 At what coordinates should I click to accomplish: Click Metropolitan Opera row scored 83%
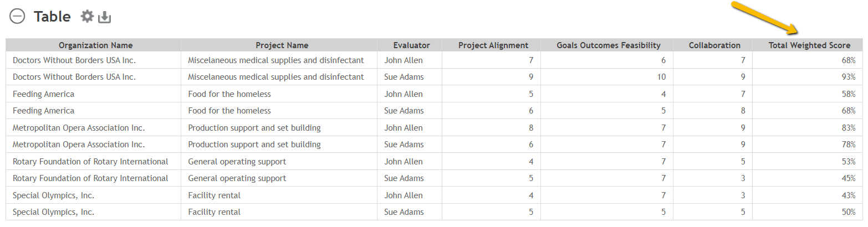click(434, 128)
